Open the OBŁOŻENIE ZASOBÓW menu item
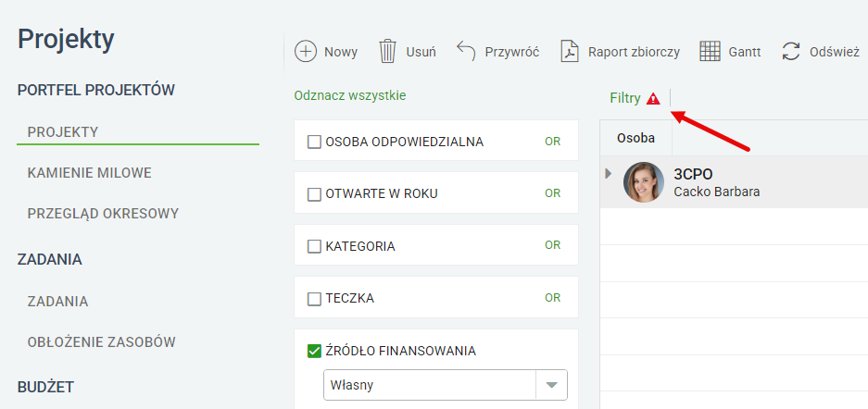Image resolution: width=868 pixels, height=409 pixels. (x=101, y=342)
